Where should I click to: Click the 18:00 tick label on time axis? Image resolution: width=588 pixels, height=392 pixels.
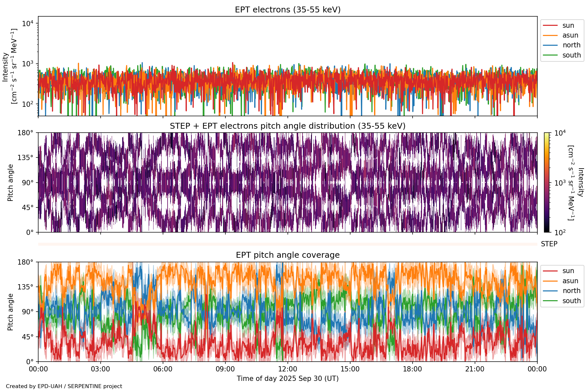pyautogui.click(x=412, y=369)
